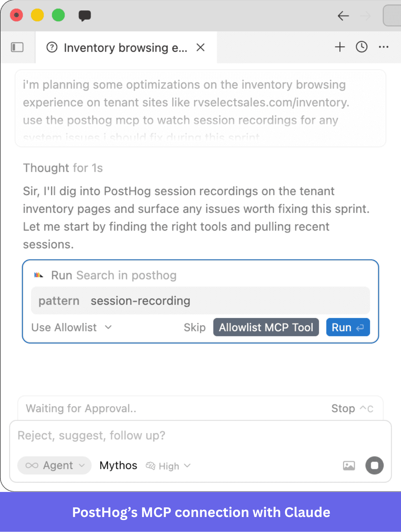The image size is (401, 532).
Task: Attach an image via picture icon
Action: pos(349,466)
